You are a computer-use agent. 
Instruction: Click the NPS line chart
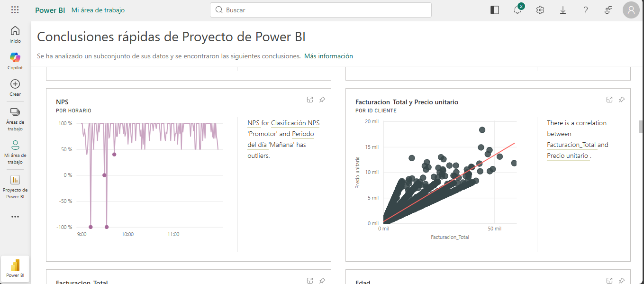[x=139, y=179]
